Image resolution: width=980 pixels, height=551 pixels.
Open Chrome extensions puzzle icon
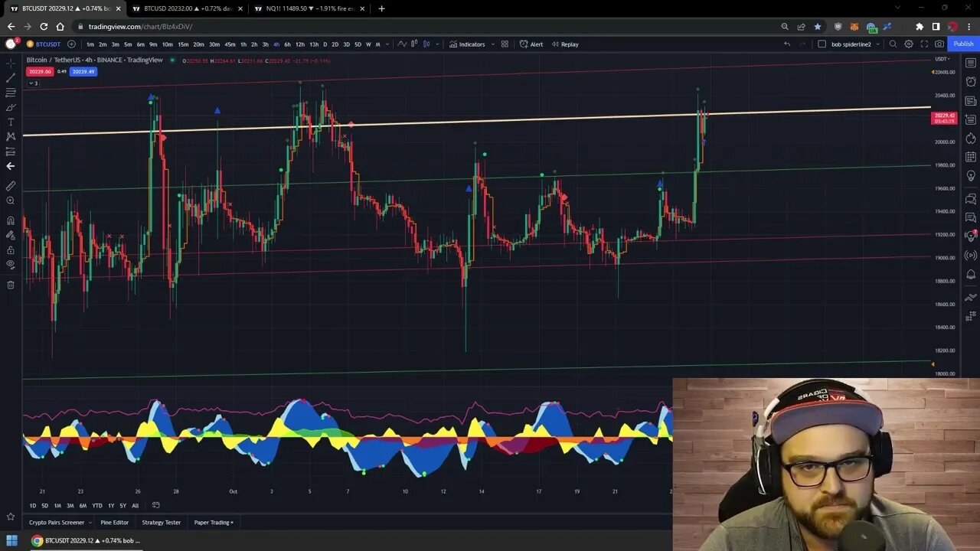click(x=920, y=26)
